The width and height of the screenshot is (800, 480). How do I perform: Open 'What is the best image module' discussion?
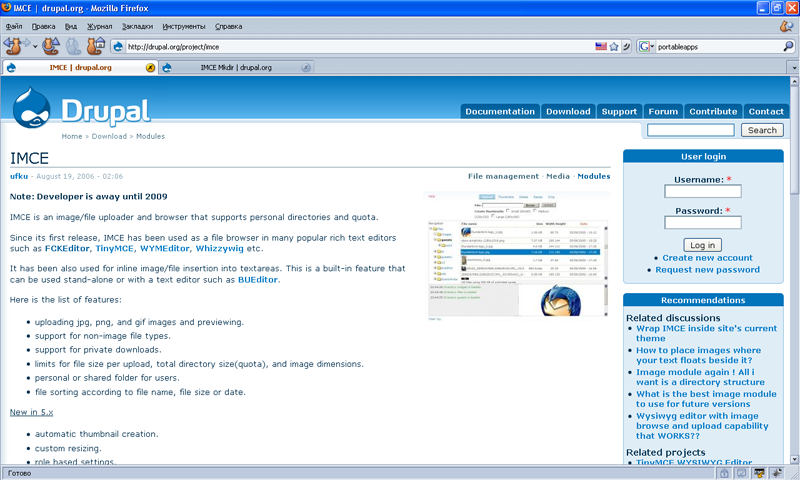click(706, 399)
